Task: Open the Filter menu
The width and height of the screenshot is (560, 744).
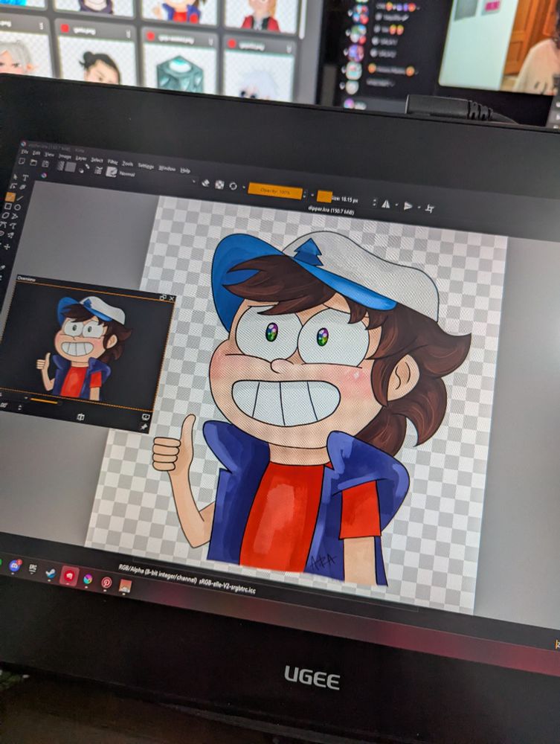Action: (x=112, y=161)
